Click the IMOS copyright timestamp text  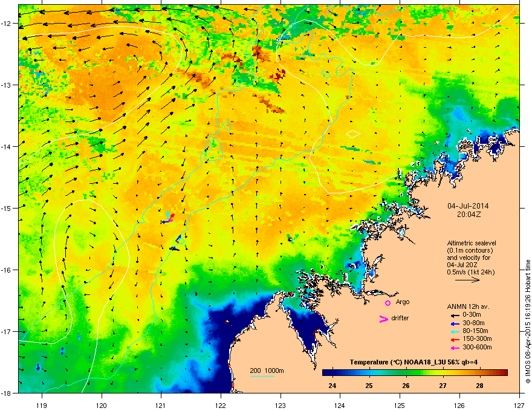tap(528, 322)
